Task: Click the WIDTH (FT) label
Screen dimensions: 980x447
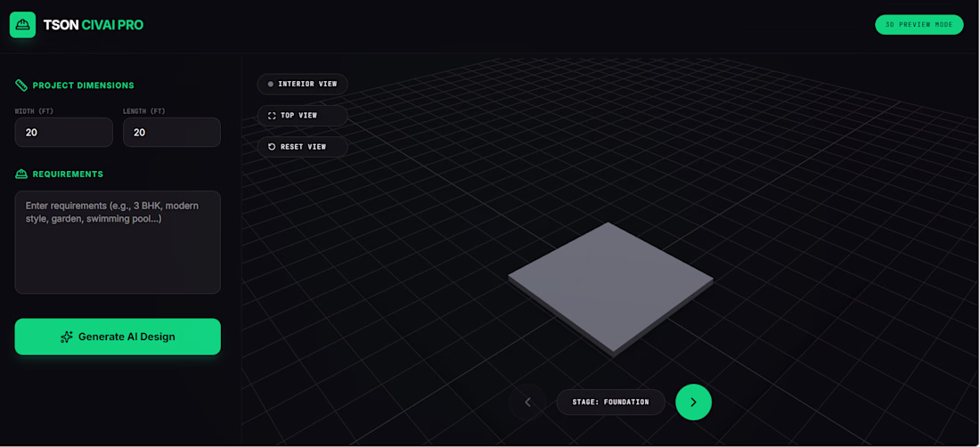Action: coord(35,111)
